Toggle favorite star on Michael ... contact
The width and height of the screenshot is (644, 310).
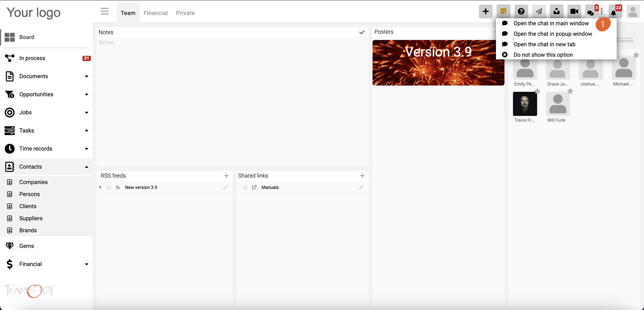[x=636, y=55]
